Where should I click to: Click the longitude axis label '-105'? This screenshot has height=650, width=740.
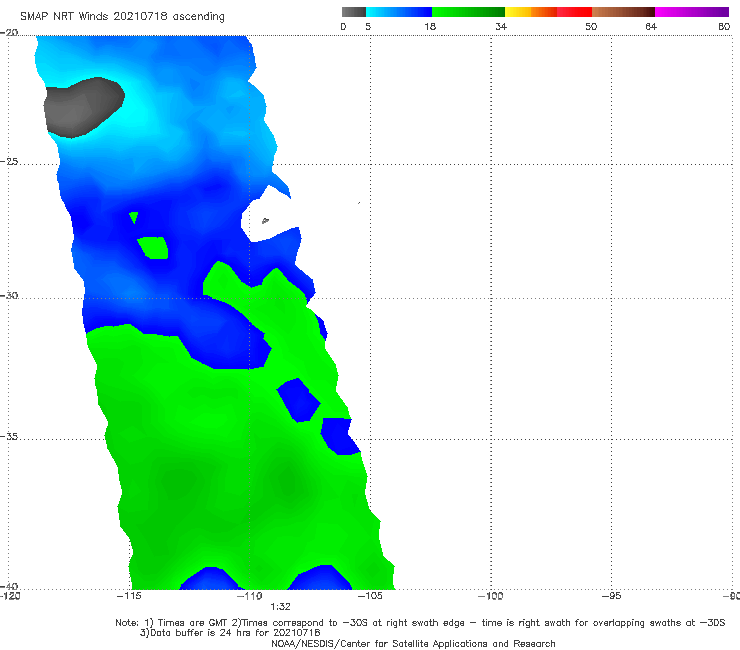click(370, 596)
